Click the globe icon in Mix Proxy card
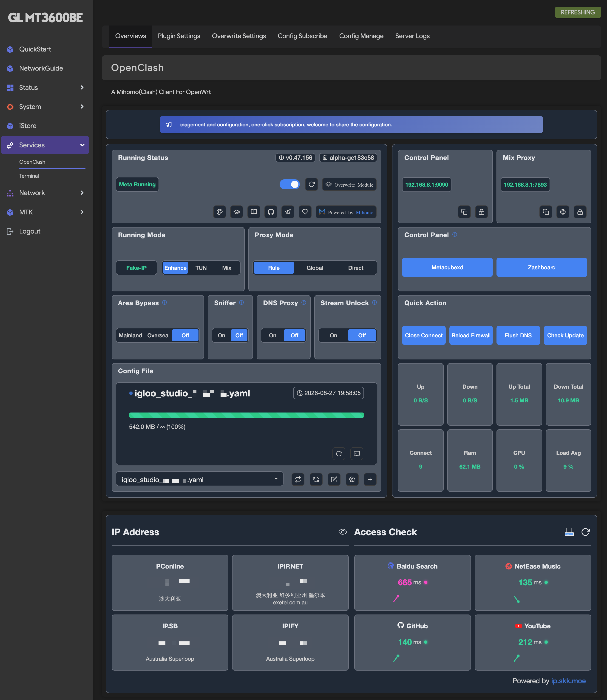The height and width of the screenshot is (700, 607). coord(563,212)
